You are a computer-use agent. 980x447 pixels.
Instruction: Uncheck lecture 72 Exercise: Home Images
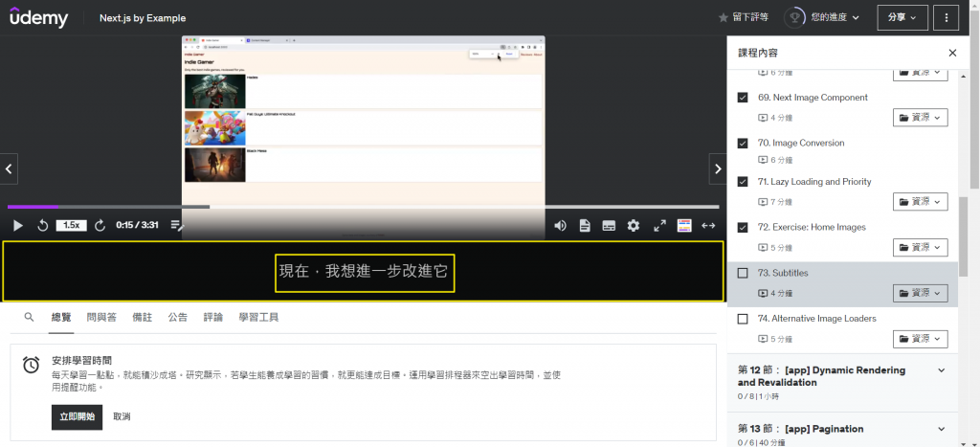[743, 228]
